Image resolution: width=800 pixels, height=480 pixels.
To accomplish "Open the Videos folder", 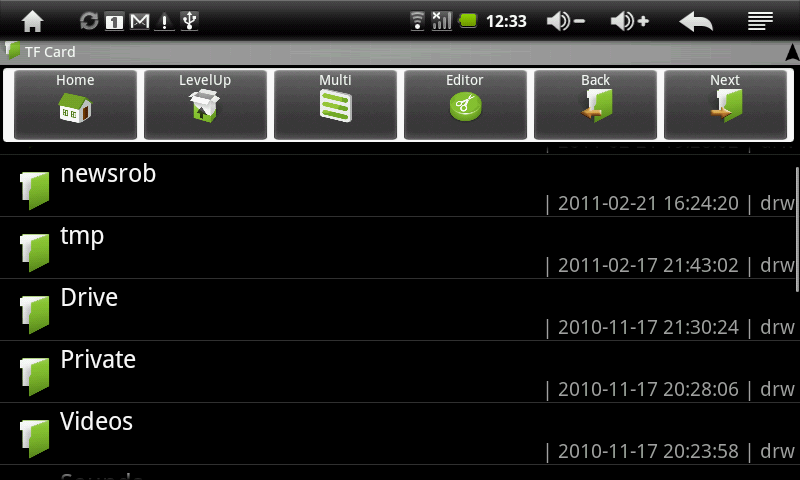I will (x=400, y=434).
